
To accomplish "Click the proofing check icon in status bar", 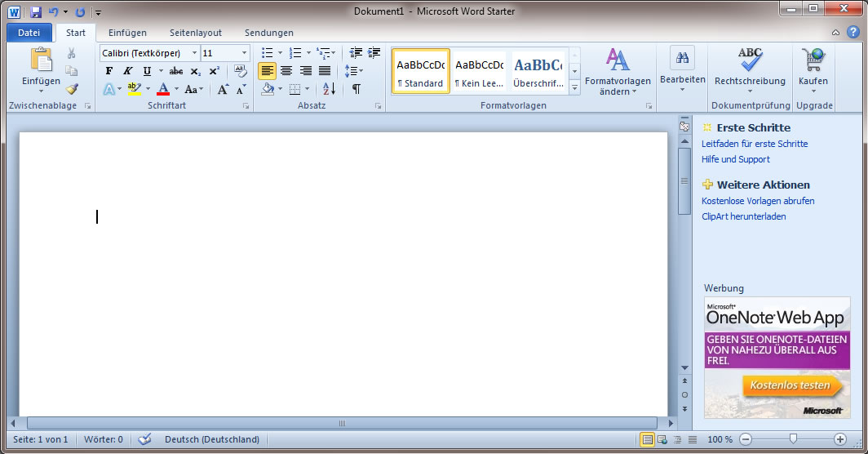I will click(x=144, y=439).
